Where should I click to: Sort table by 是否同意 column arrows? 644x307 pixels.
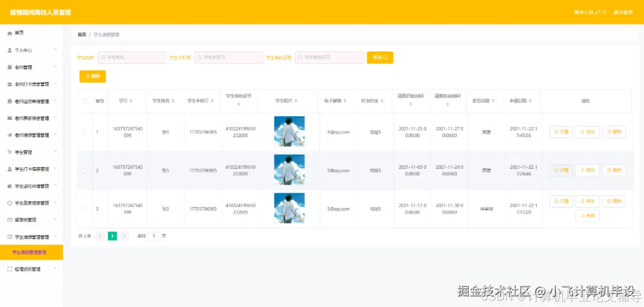[493, 101]
